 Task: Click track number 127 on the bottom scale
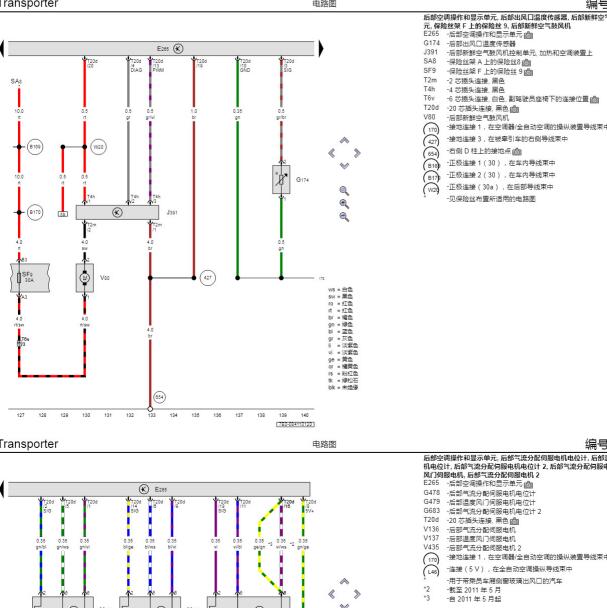point(21,415)
